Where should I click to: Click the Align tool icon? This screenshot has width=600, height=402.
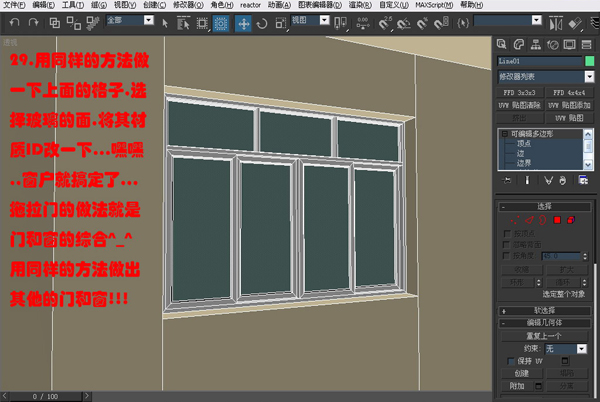point(575,24)
